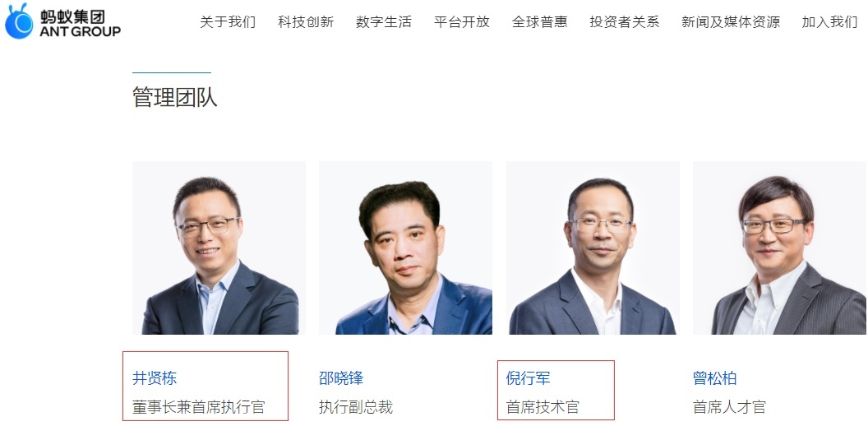Open the 邵晓锋 name link

pos(341,378)
